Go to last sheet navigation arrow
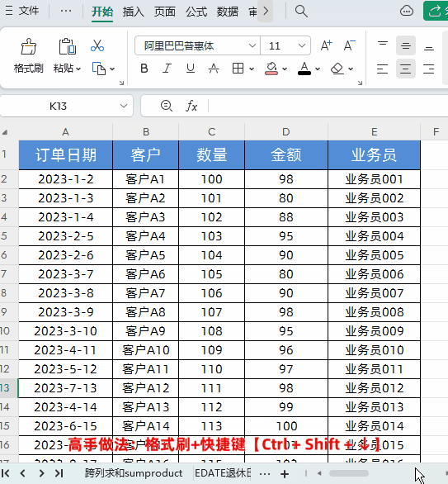This screenshot has width=448, height=484. click(x=59, y=473)
